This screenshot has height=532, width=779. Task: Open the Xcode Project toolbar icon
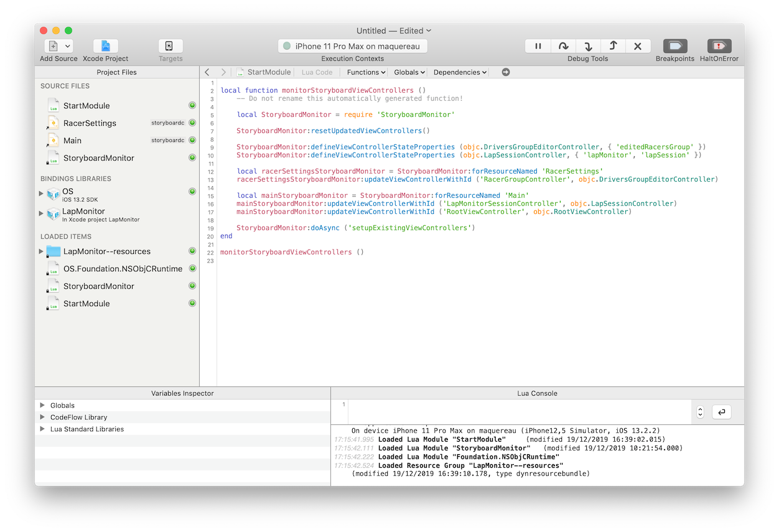106,46
